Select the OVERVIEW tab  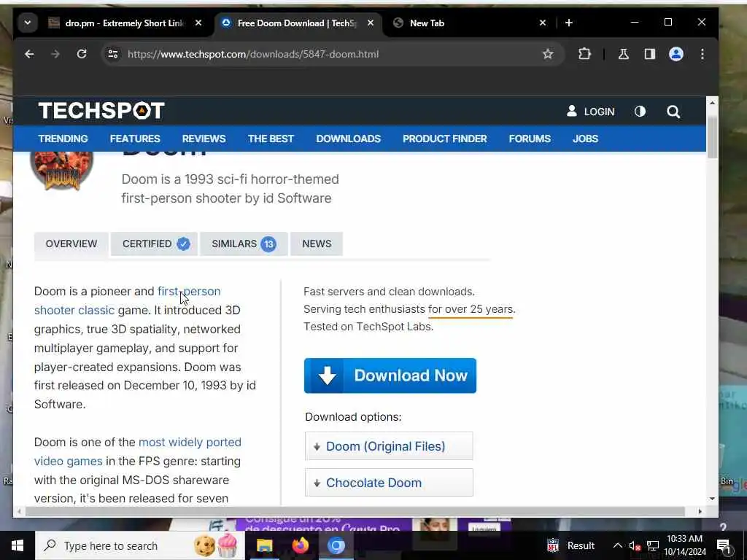coord(71,244)
